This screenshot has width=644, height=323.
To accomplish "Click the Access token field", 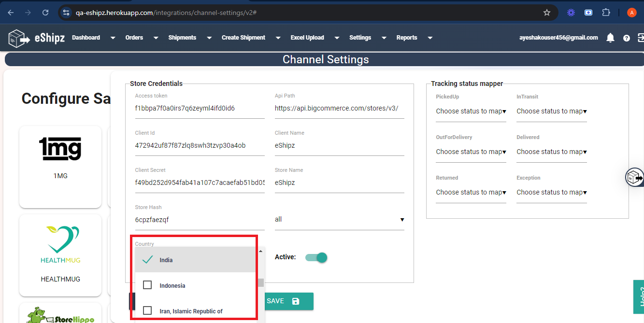I will click(200, 109).
